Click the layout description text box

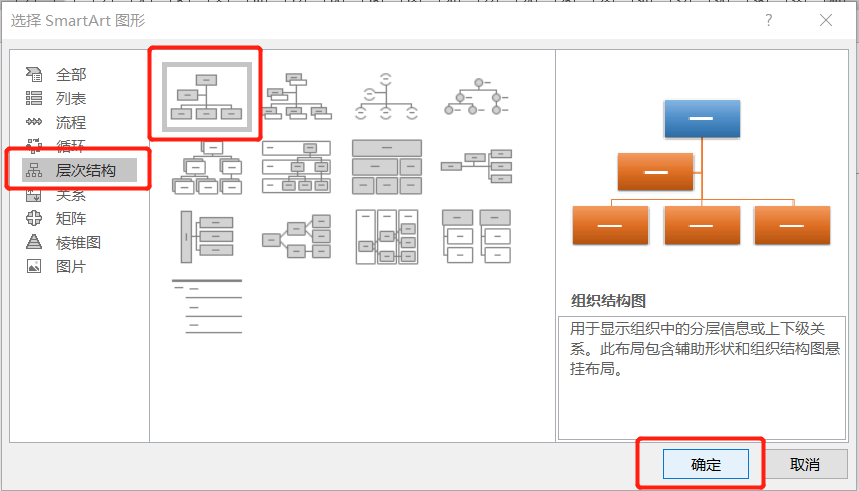pyautogui.click(x=702, y=378)
